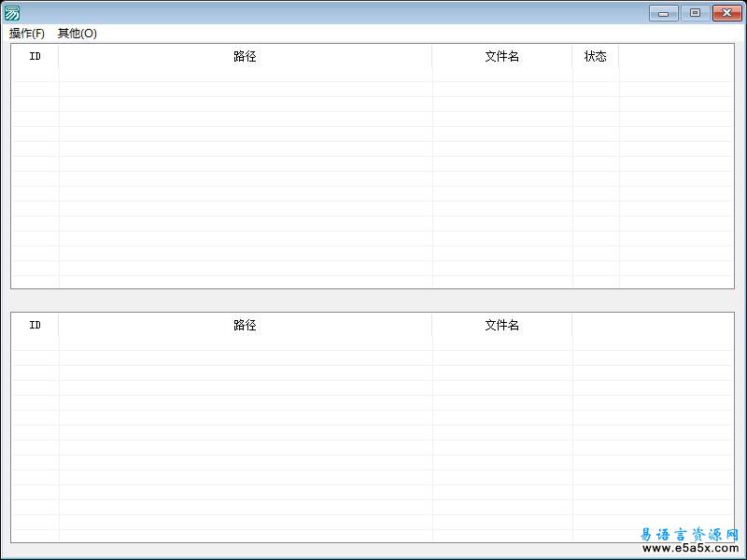This screenshot has height=560, width=747.
Task: Click 文件名 column header in lower list
Action: 502,325
